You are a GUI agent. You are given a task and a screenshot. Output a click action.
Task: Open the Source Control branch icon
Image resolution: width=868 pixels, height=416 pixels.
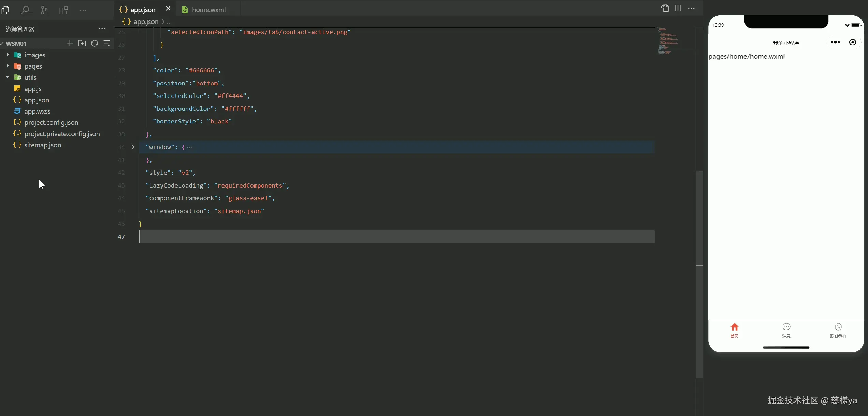click(44, 10)
